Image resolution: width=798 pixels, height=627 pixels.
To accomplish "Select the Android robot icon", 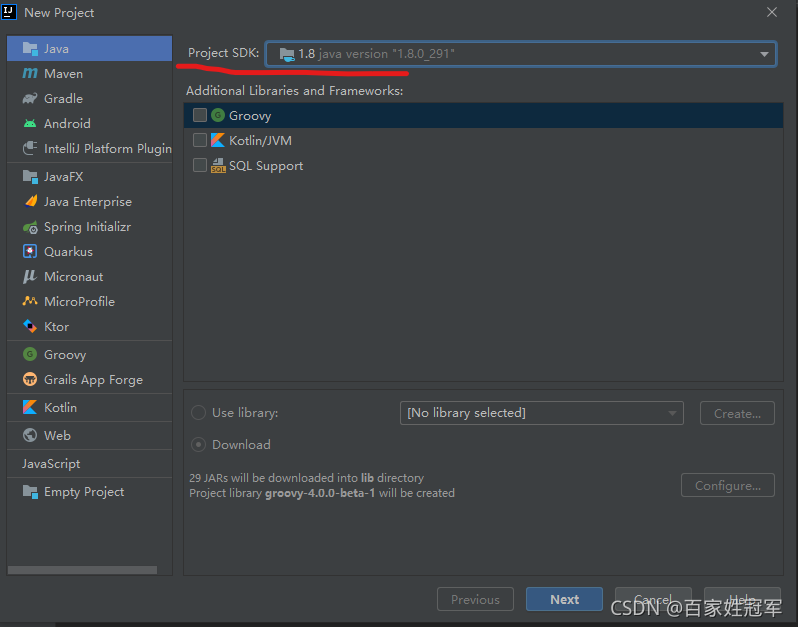I will [x=30, y=124].
